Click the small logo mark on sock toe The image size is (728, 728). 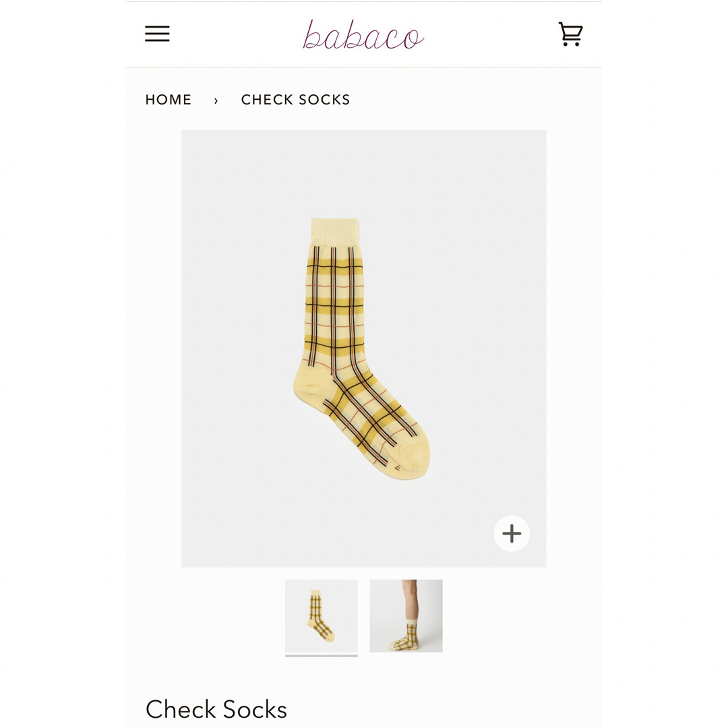point(398,468)
